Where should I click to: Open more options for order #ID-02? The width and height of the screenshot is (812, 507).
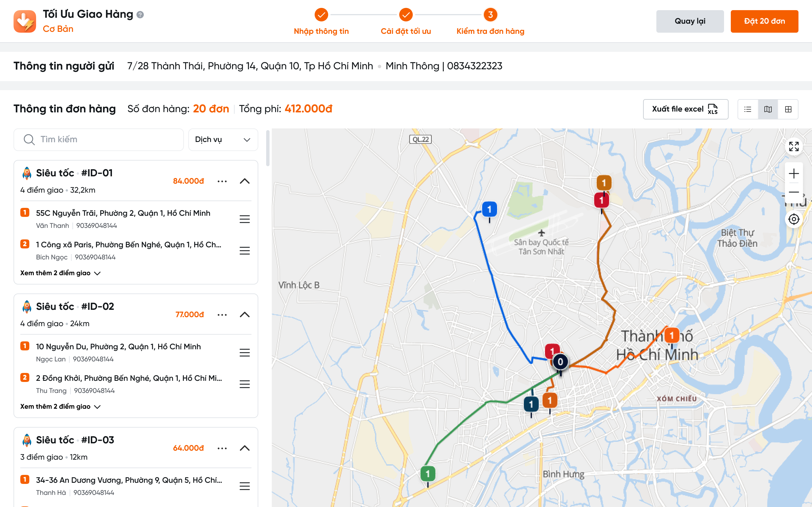[x=222, y=315]
